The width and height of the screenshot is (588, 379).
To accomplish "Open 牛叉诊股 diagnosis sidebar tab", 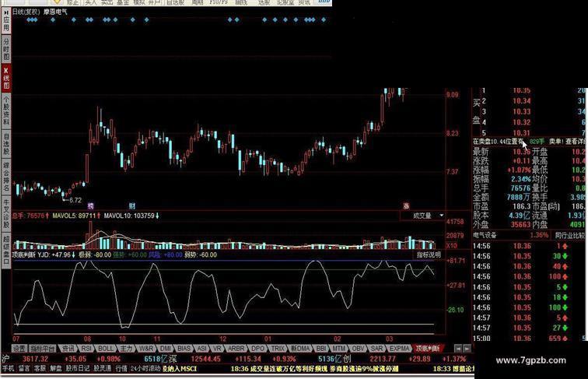I will pos(6,214).
